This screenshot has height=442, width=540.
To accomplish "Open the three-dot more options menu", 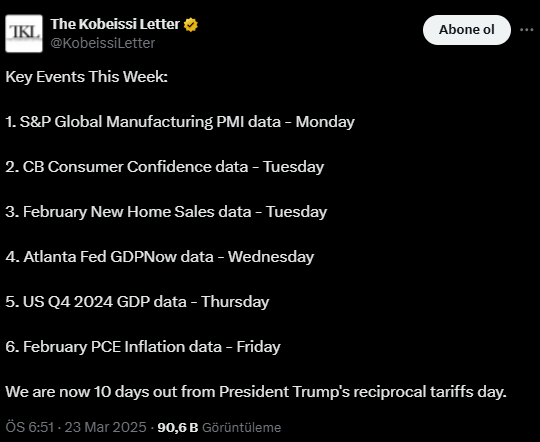I will (527, 30).
